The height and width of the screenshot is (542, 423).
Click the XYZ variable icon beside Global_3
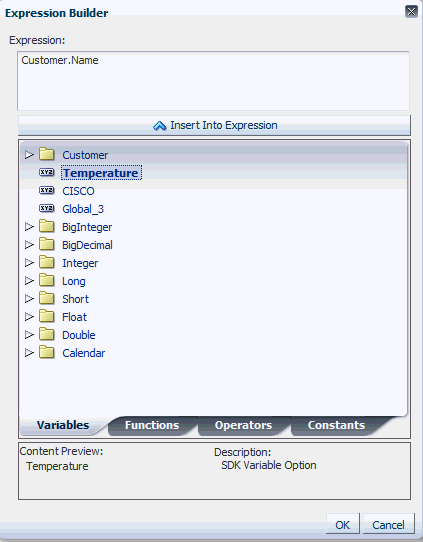coord(47,208)
